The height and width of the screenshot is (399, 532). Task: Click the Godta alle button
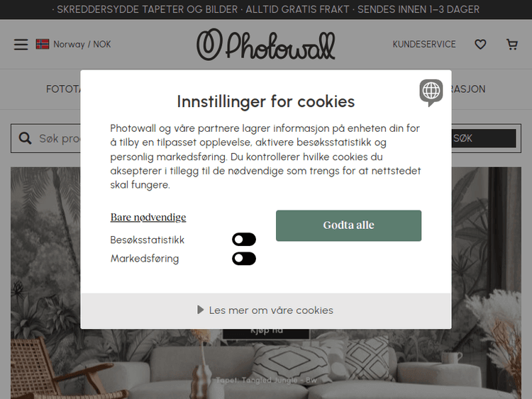(x=348, y=225)
